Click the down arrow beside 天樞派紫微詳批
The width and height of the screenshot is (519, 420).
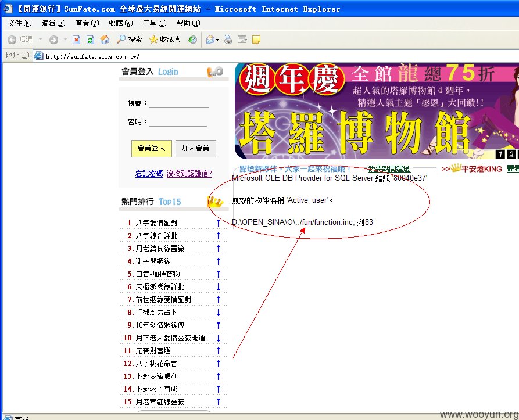click(219, 287)
